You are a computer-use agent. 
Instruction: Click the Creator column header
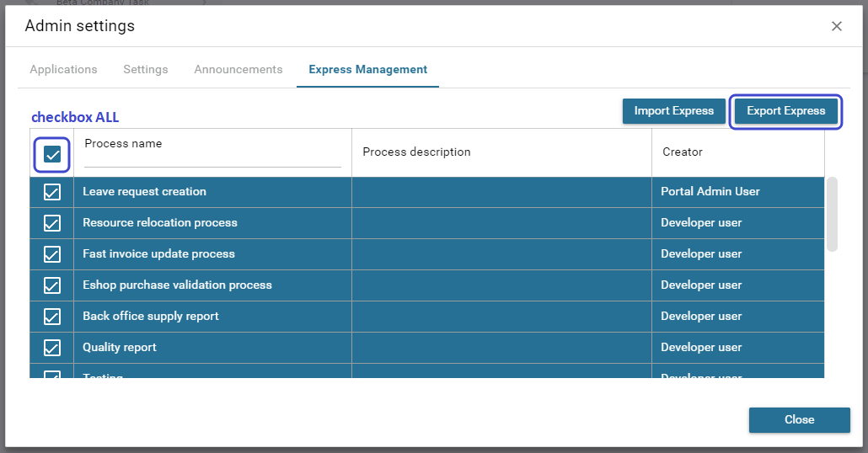(x=683, y=152)
